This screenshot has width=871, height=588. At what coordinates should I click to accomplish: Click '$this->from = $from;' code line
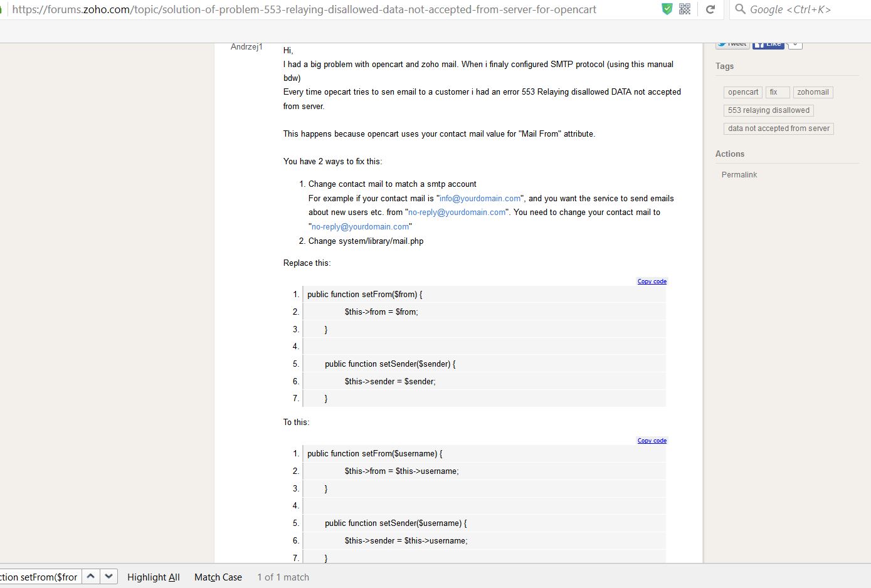(x=381, y=312)
